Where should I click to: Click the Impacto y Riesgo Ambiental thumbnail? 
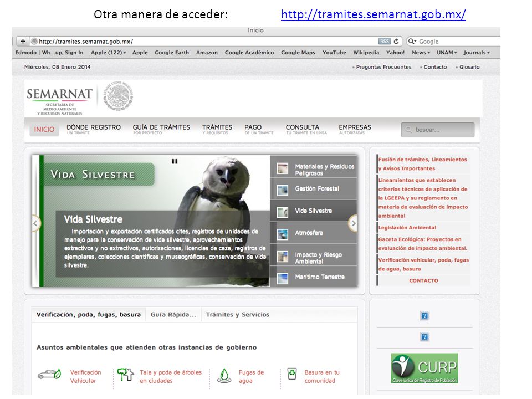pyautogui.click(x=282, y=257)
